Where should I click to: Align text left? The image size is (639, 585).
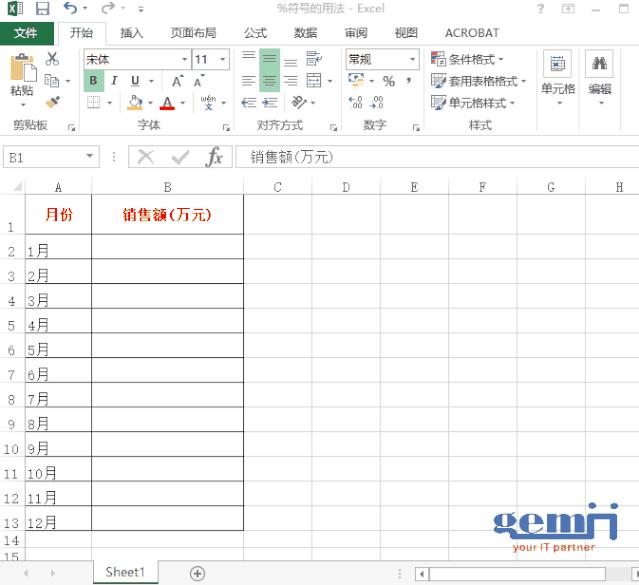click(248, 81)
